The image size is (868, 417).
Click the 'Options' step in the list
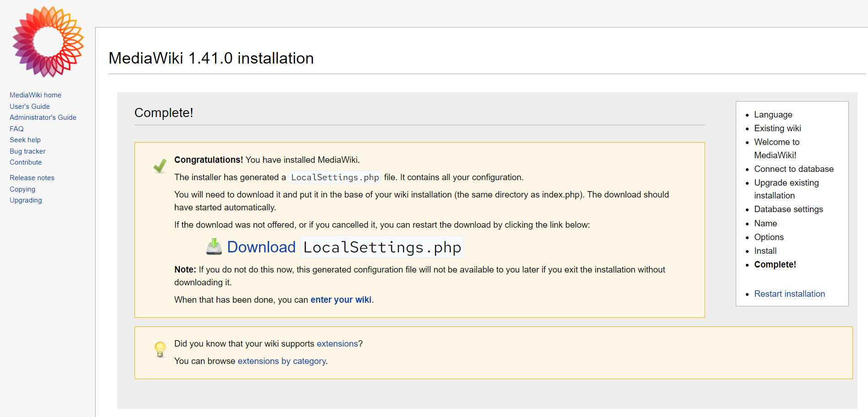[x=769, y=237]
